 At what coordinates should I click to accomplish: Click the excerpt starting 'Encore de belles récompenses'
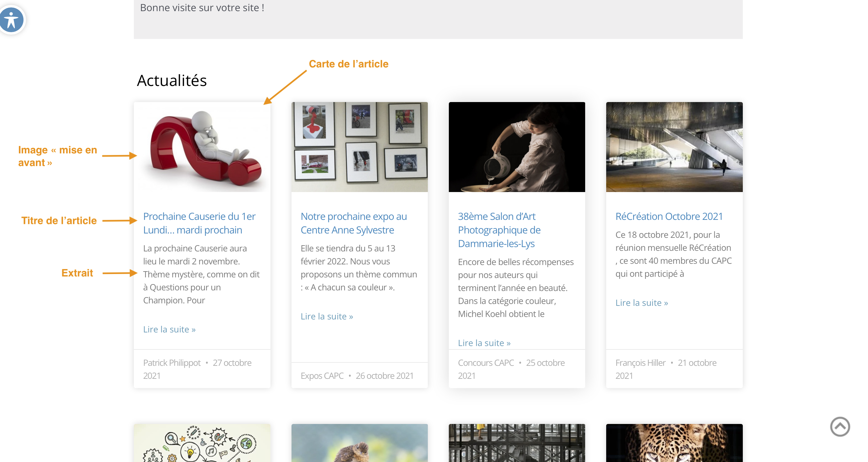pos(516,288)
